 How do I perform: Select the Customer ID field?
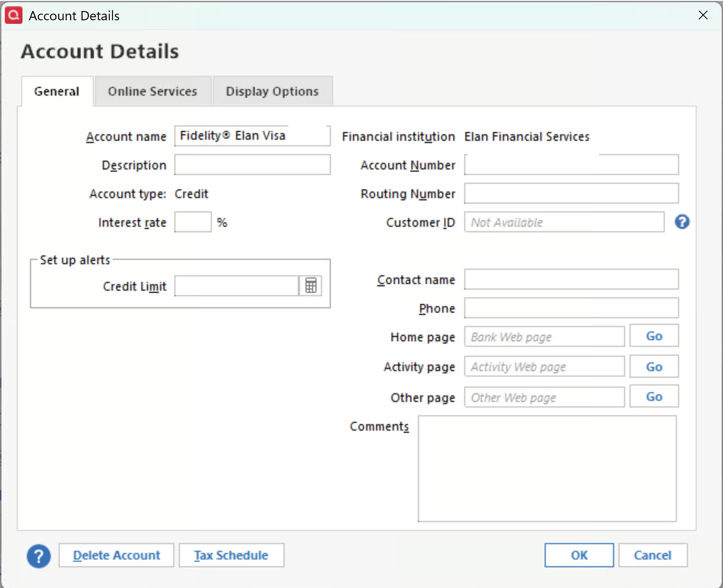[x=564, y=222]
